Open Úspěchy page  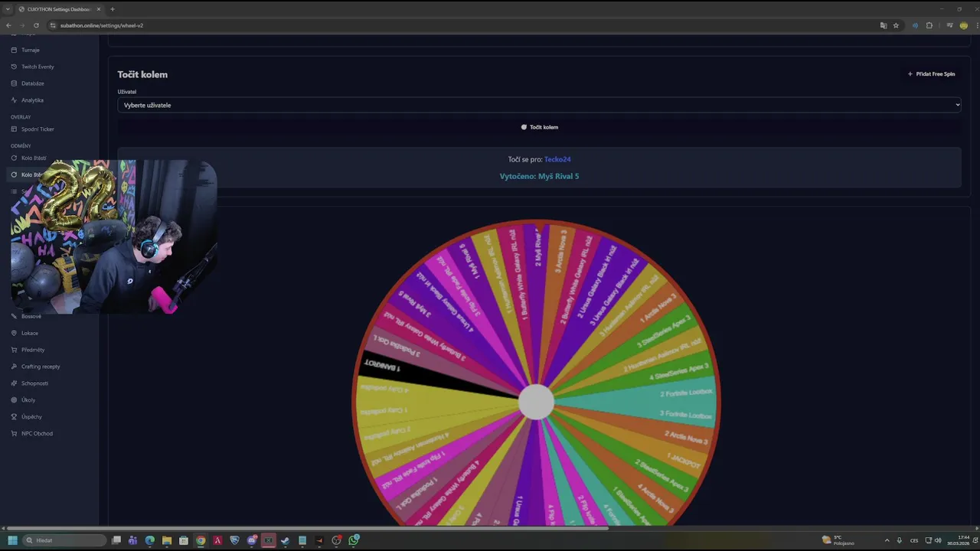tap(31, 417)
